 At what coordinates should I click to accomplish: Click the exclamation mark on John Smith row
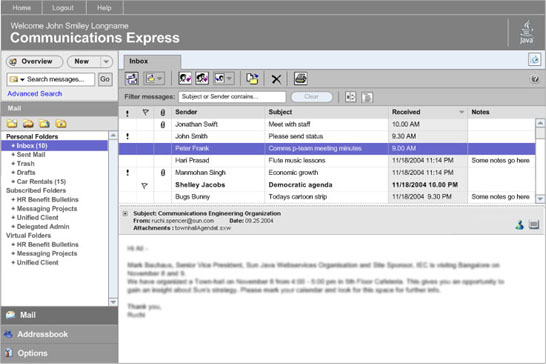tap(127, 137)
